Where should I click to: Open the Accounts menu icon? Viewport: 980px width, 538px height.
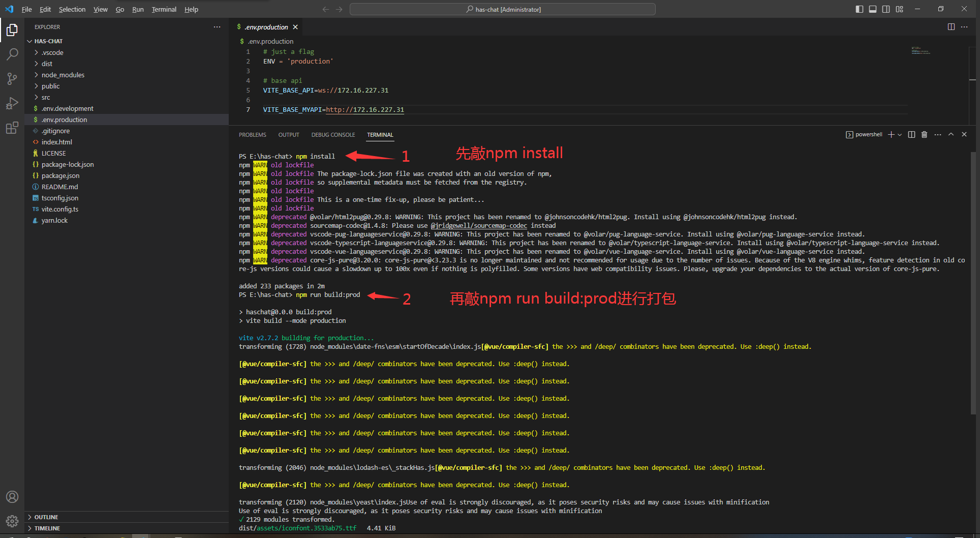click(x=12, y=497)
